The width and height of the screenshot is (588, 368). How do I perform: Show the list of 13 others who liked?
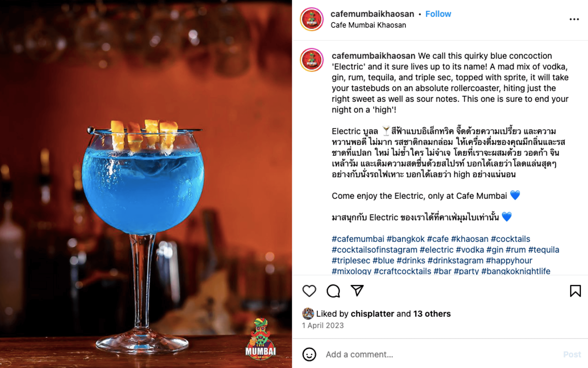[432, 314]
